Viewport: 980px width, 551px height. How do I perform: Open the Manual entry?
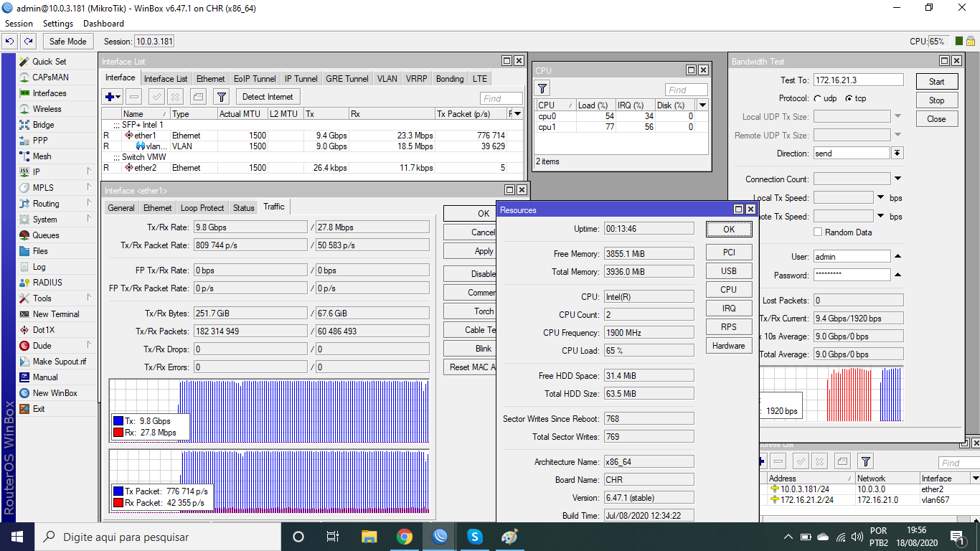(45, 377)
